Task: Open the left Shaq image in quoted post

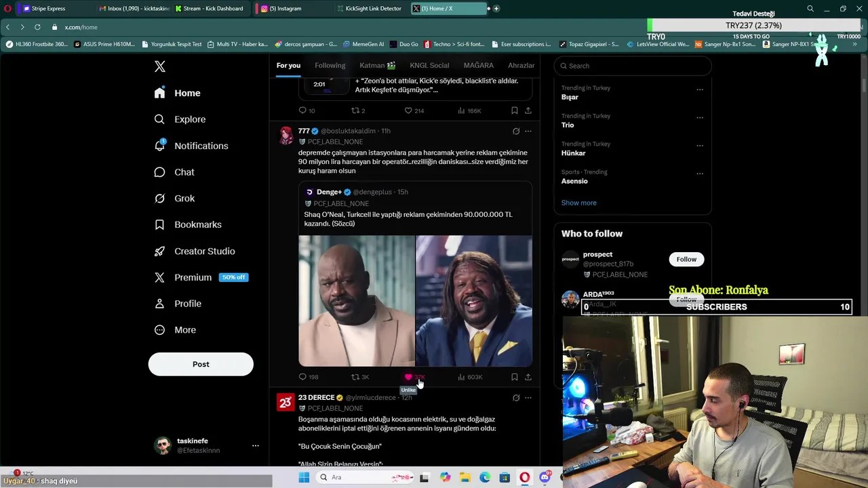Action: click(x=357, y=301)
